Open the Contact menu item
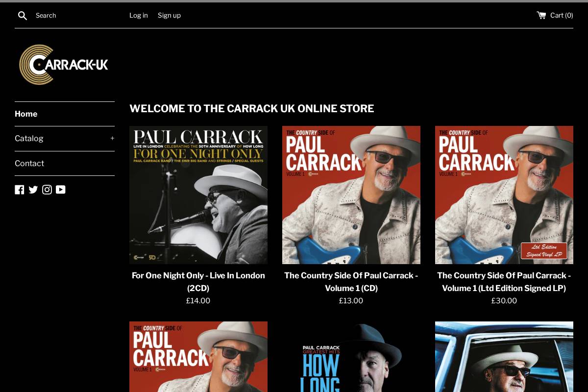588x392 pixels. tap(29, 163)
